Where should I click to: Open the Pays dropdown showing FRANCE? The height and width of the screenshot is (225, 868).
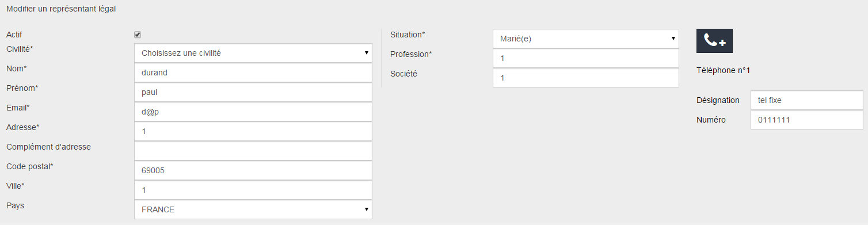(253, 209)
